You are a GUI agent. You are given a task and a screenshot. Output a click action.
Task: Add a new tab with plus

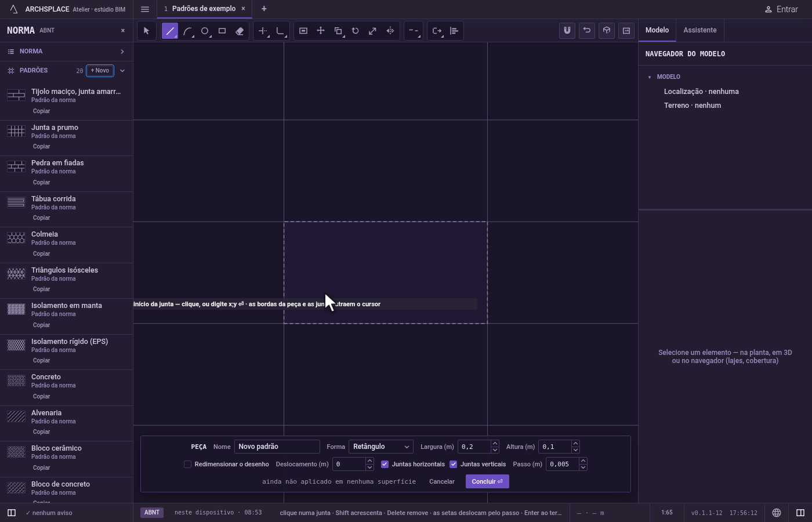click(x=264, y=9)
